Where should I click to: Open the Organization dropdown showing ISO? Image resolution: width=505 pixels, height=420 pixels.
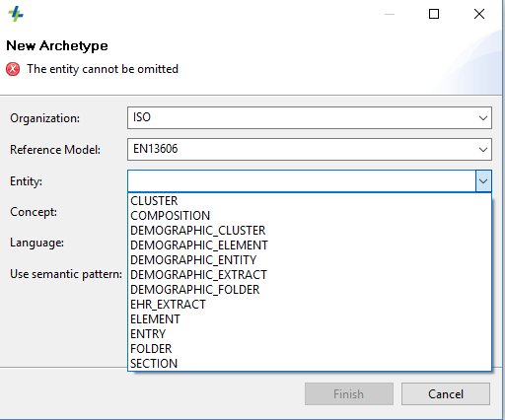pos(310,117)
